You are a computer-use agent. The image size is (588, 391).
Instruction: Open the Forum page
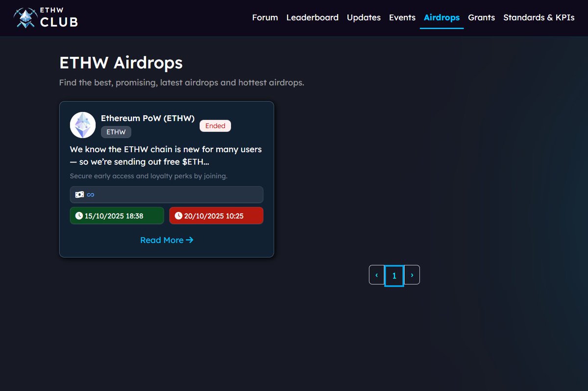coord(265,17)
